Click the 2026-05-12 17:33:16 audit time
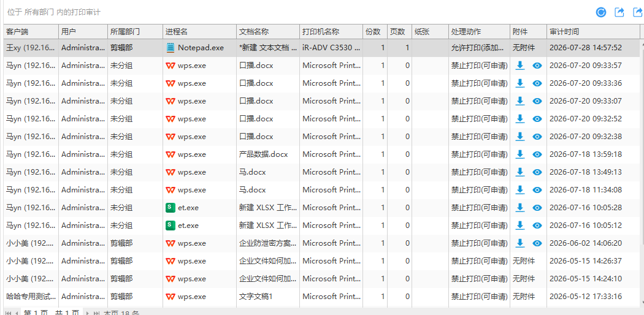Viewport: 644px width, 315px height. [586, 297]
